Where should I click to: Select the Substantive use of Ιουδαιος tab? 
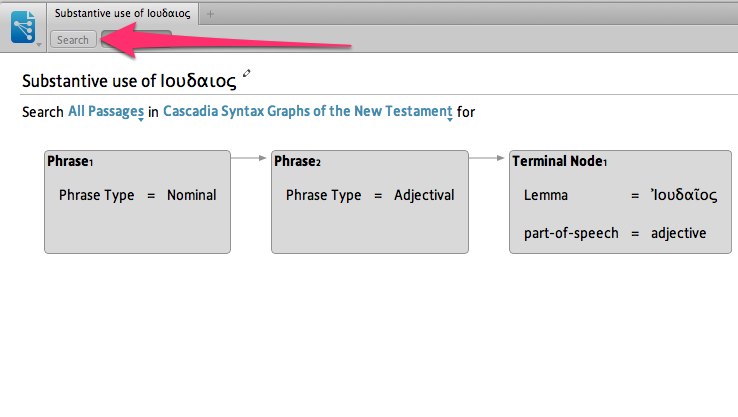[x=122, y=13]
